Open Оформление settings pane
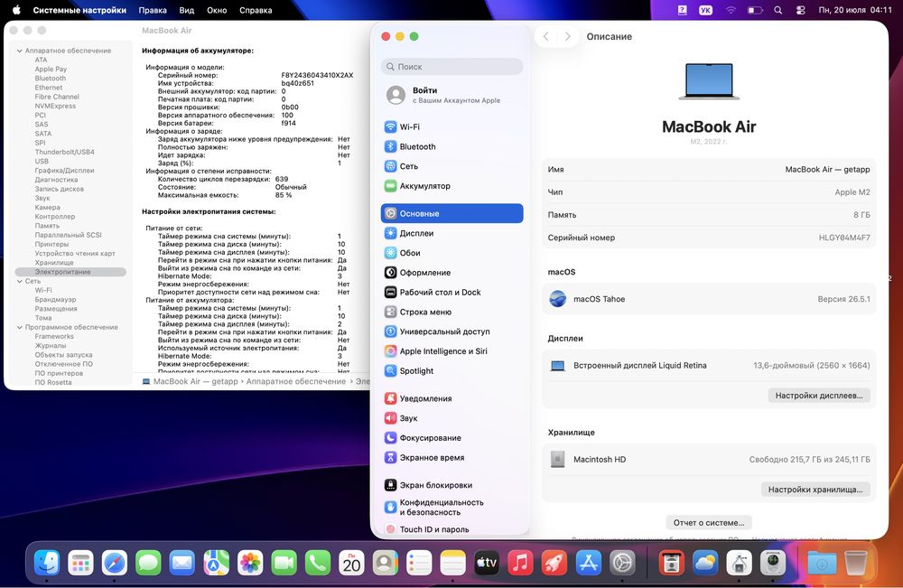The image size is (903, 588). click(452, 272)
